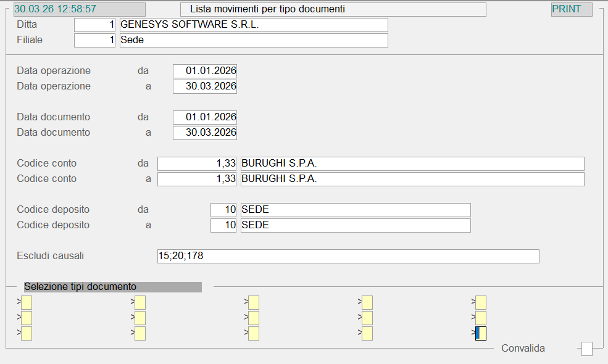Click the GENESYS SOFTWARE S.R.L. company field
Screen dimensions: 608x364
coord(253,25)
